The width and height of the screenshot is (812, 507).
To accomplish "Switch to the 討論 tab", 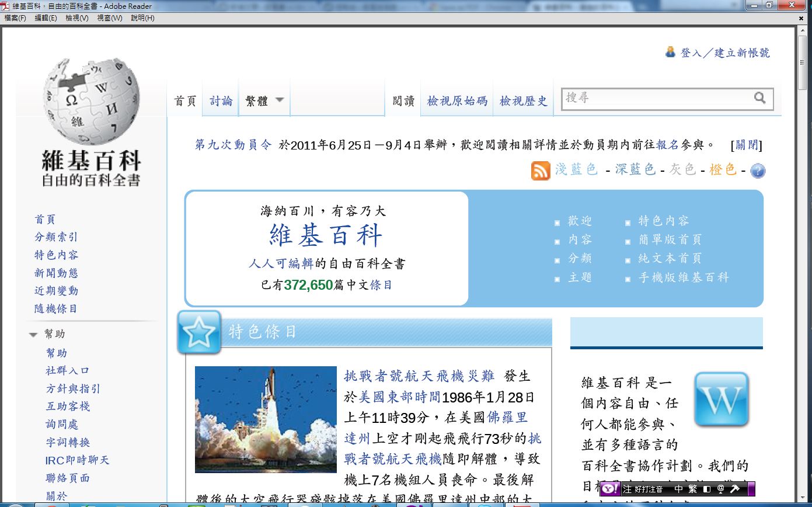I will (221, 101).
